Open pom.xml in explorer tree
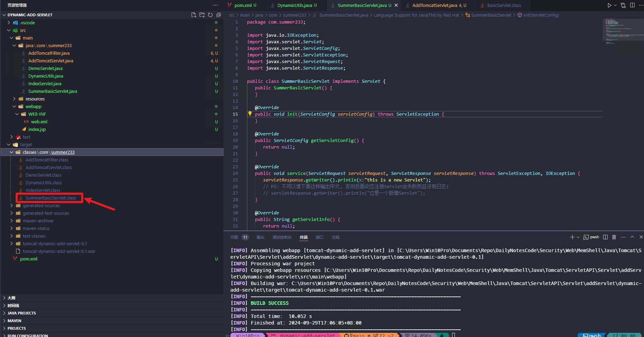The height and width of the screenshot is (337, 644). click(29, 259)
